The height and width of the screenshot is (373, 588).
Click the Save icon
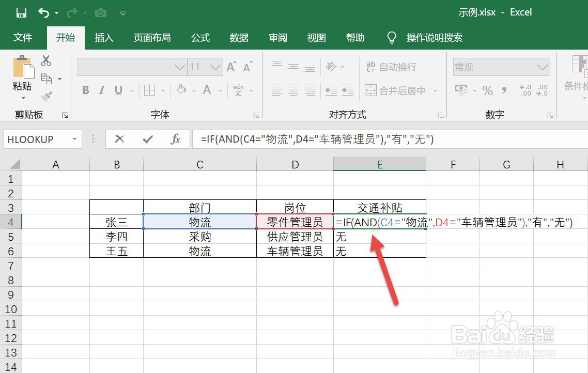point(21,12)
